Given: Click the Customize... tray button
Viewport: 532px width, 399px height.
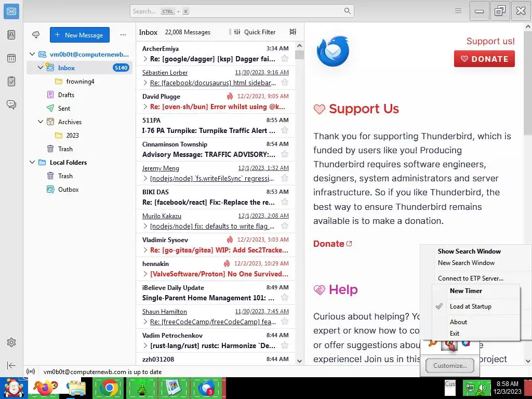Looking at the screenshot, I should [450, 365].
